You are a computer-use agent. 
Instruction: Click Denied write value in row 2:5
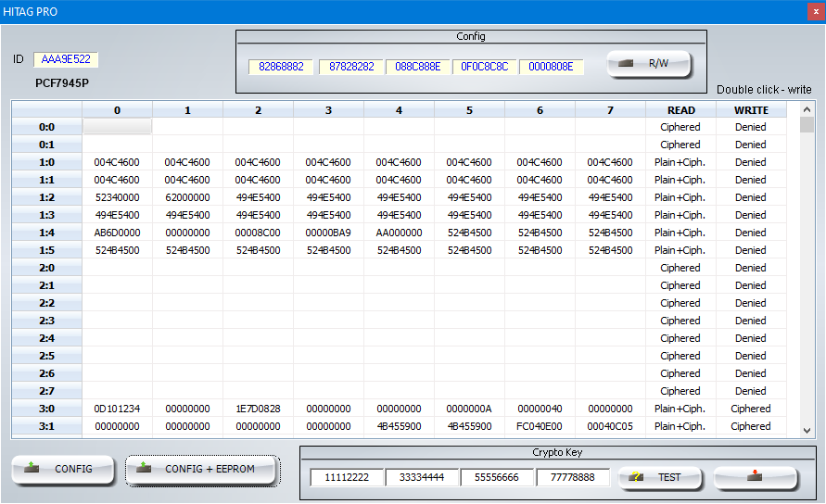[751, 356]
